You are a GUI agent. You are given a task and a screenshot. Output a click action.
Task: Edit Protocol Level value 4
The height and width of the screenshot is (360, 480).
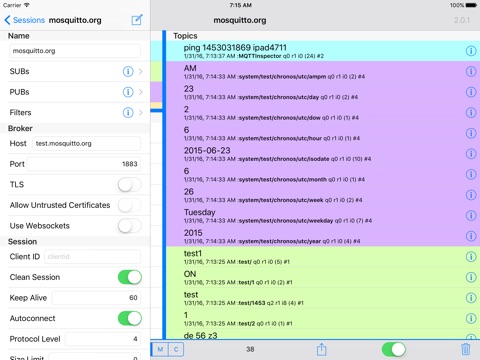coord(103,339)
